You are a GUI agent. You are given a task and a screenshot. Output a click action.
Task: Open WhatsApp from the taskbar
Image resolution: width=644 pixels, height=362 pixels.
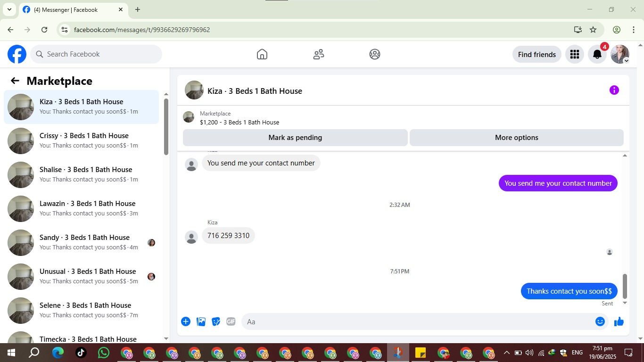point(103,353)
